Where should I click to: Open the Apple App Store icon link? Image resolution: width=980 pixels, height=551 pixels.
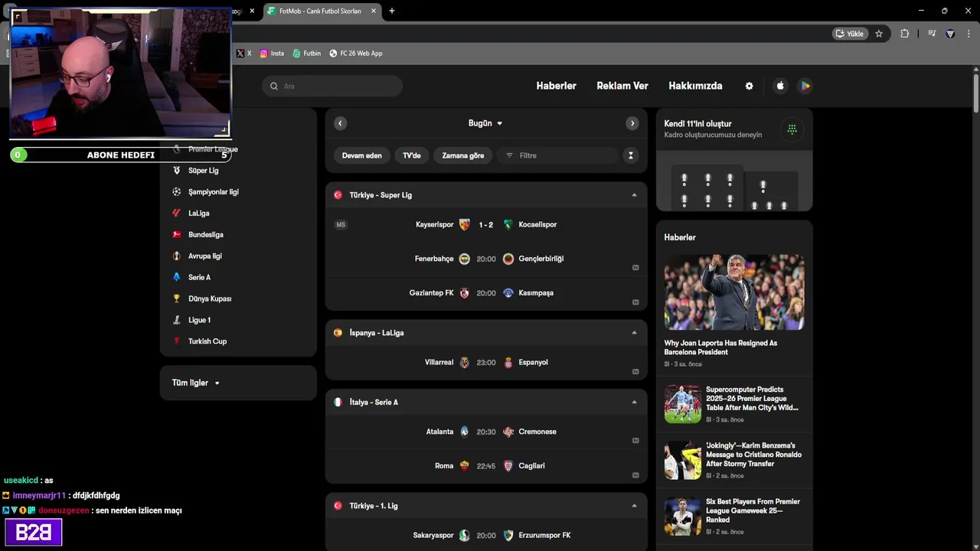coord(780,86)
